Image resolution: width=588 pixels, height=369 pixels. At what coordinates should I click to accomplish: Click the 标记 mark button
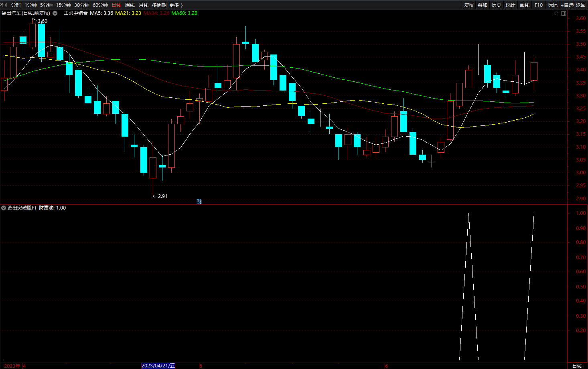(553, 5)
